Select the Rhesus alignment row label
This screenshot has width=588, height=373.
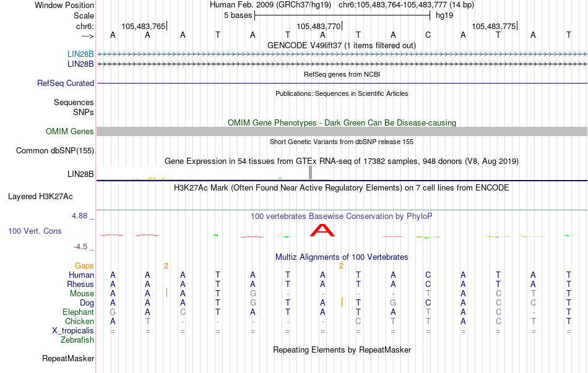pyautogui.click(x=80, y=285)
